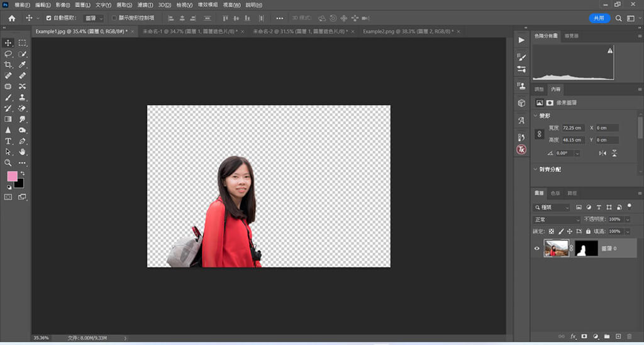Open the pink foreground color swatch
The image size is (644, 345).
tap(13, 177)
